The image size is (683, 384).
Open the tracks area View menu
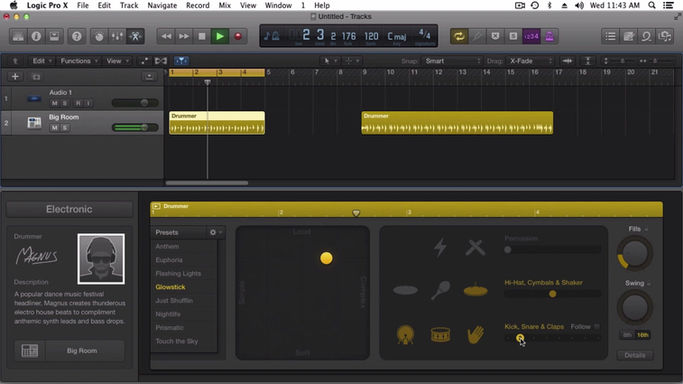118,61
